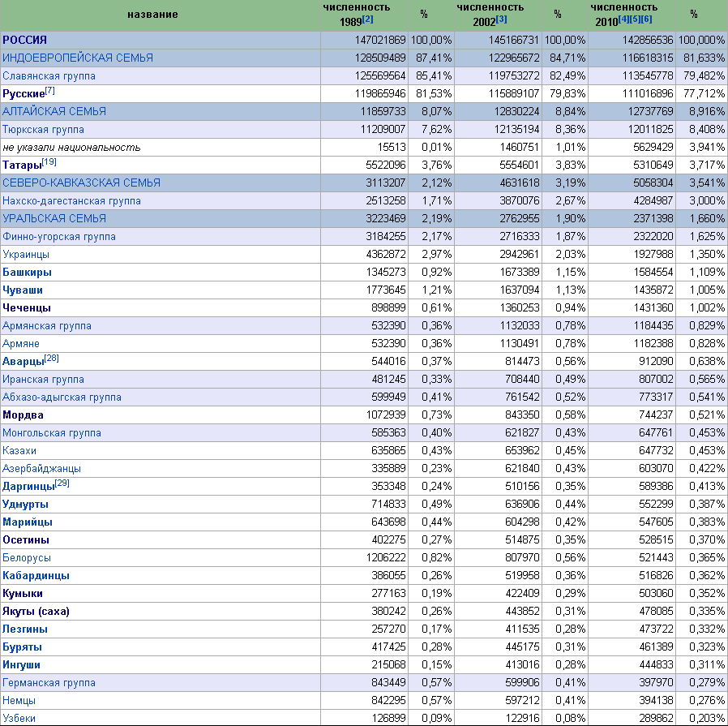Open the Азербайджанцы link

pos(41,469)
